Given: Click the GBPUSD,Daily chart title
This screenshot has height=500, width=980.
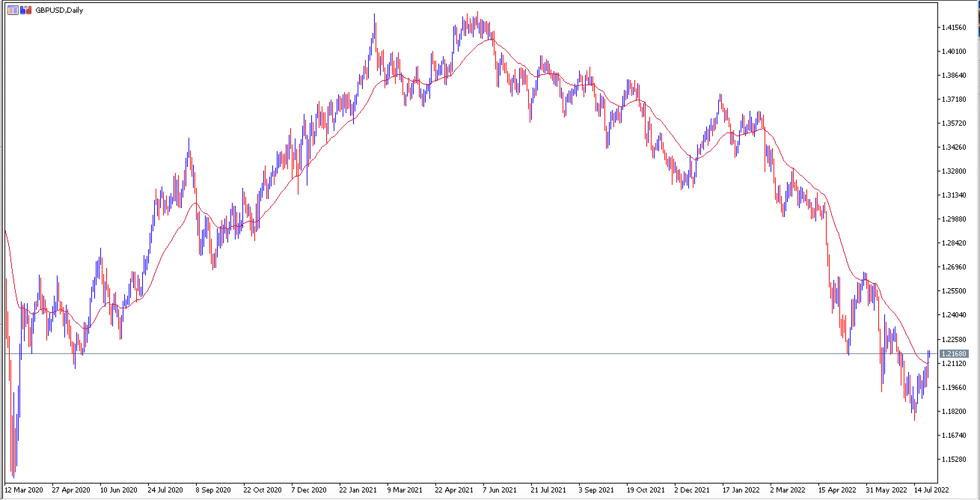Looking at the screenshot, I should [59, 10].
